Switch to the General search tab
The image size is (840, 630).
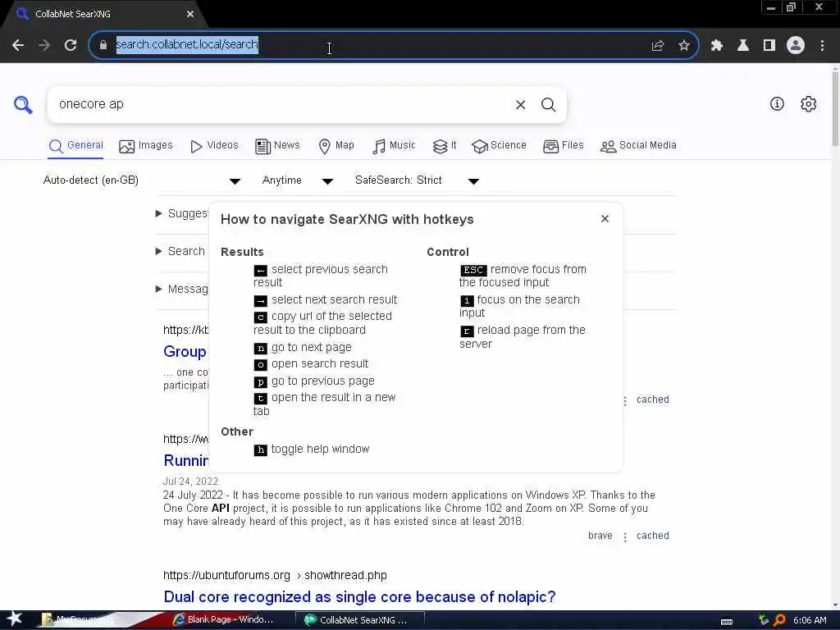tap(75, 145)
